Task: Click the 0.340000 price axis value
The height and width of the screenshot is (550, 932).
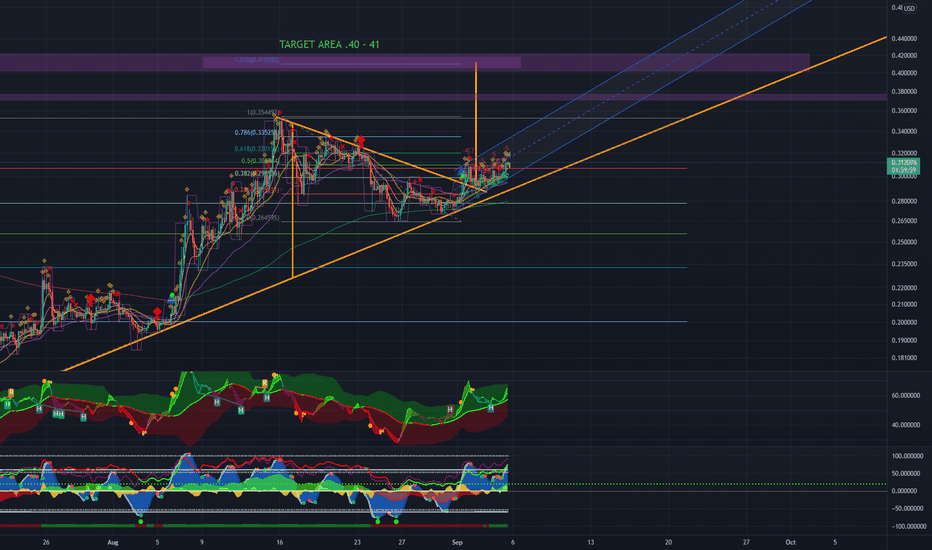Action: point(904,131)
